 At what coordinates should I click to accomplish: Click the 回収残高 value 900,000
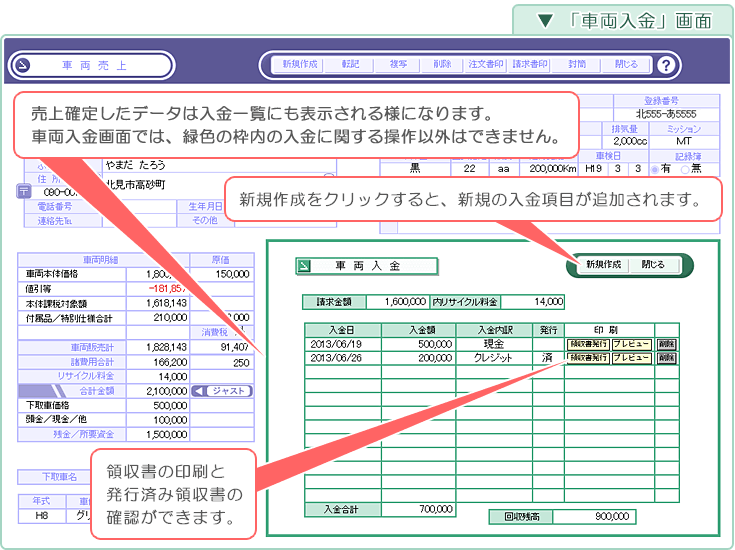(x=594, y=517)
